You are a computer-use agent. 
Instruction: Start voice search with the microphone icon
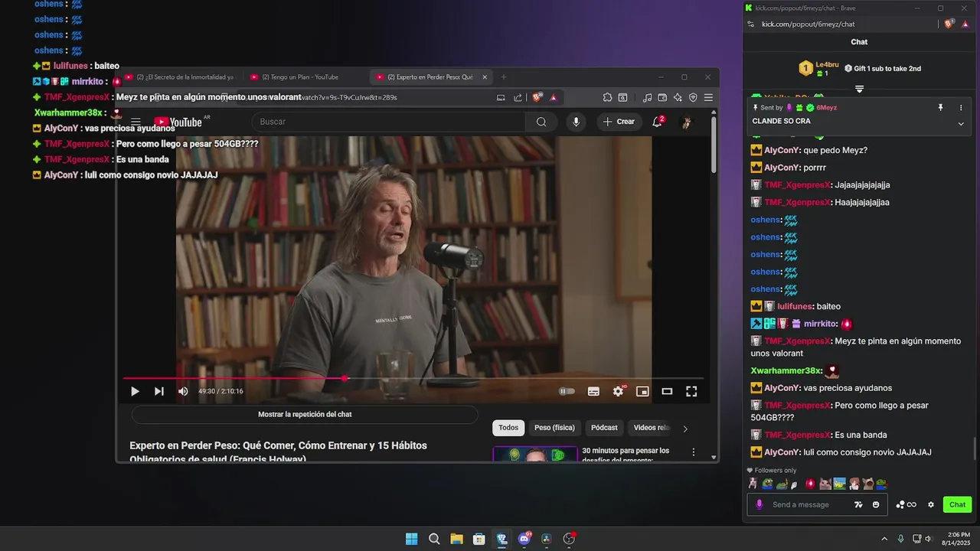(576, 122)
